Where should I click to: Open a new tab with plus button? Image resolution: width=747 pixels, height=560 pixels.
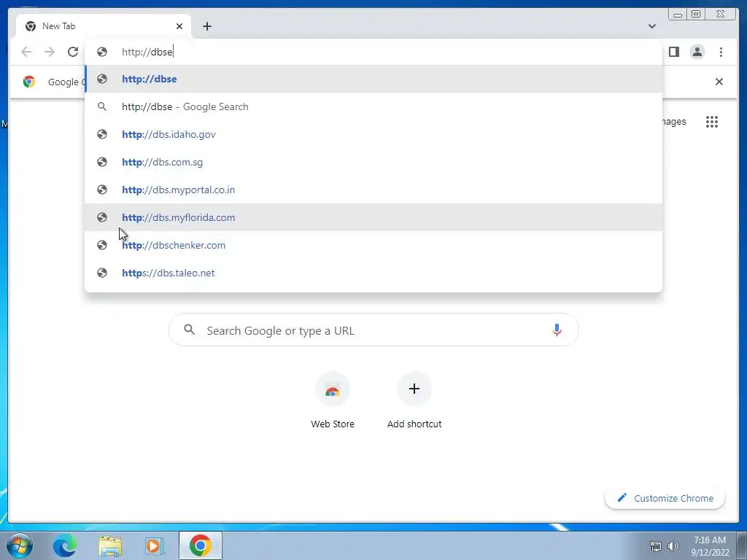[206, 26]
